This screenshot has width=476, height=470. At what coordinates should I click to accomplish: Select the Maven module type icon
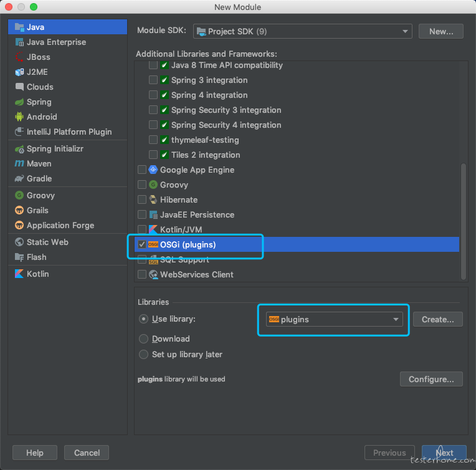click(x=19, y=163)
